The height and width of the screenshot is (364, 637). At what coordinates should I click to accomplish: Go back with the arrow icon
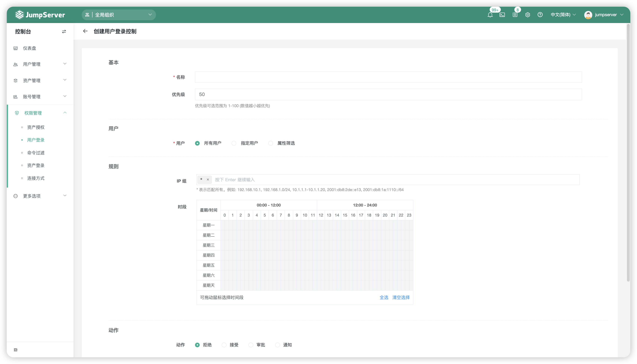click(85, 31)
